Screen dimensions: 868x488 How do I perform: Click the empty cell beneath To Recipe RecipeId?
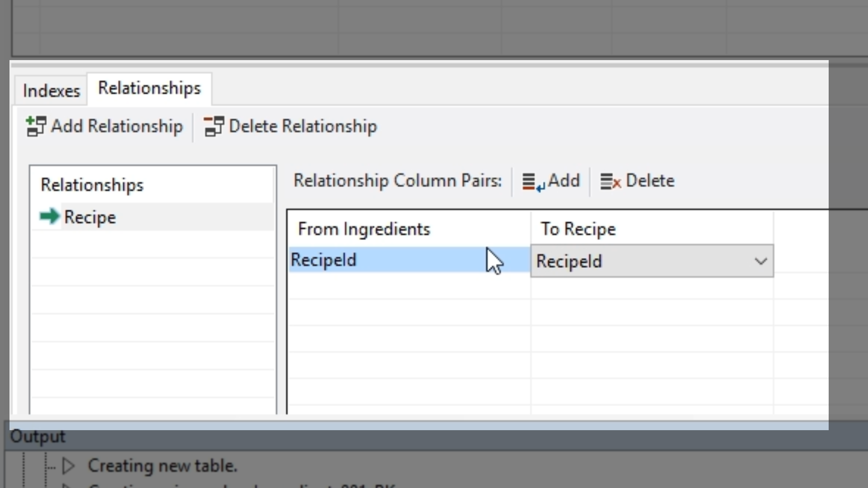pyautogui.click(x=651, y=287)
